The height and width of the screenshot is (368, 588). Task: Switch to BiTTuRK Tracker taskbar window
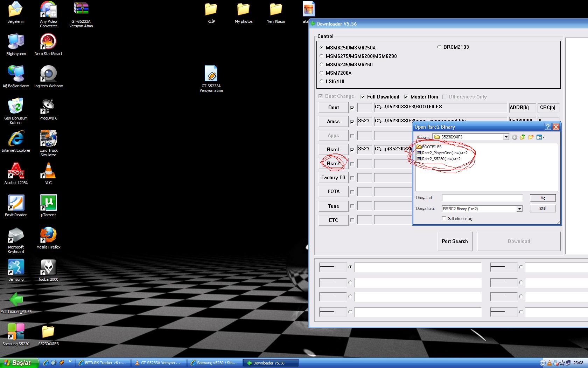point(103,363)
